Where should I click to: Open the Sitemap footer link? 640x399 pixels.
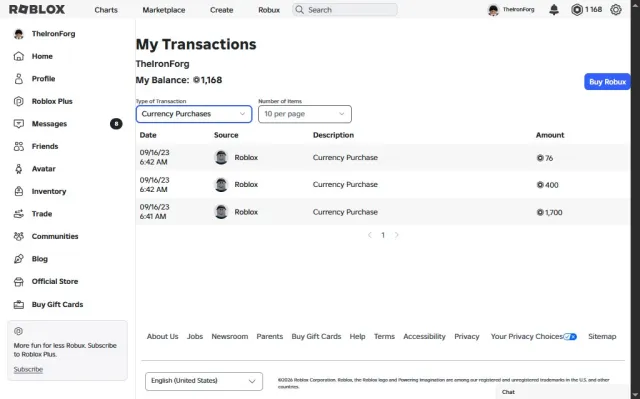(x=602, y=337)
